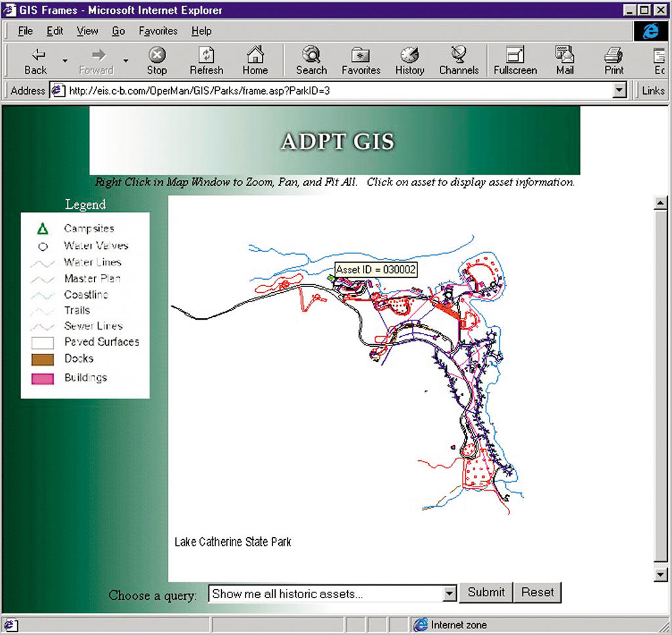Print the current page
The width and height of the screenshot is (672, 635).
614,61
